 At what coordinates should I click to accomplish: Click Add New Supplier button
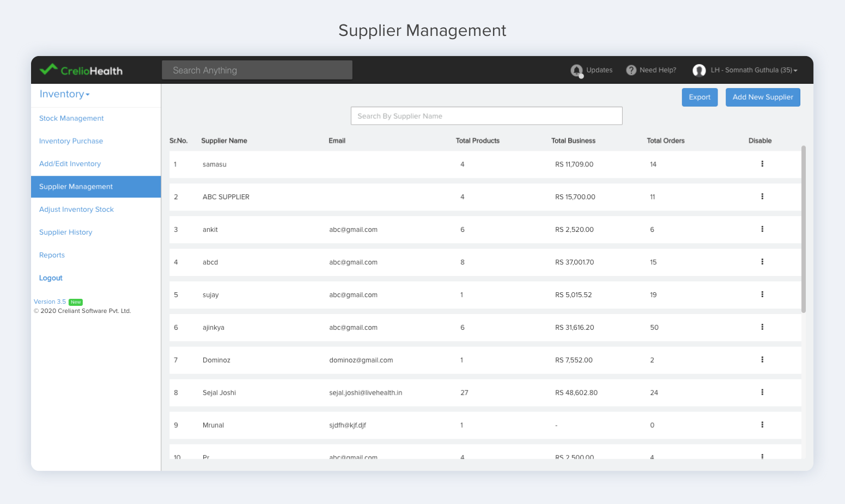763,97
